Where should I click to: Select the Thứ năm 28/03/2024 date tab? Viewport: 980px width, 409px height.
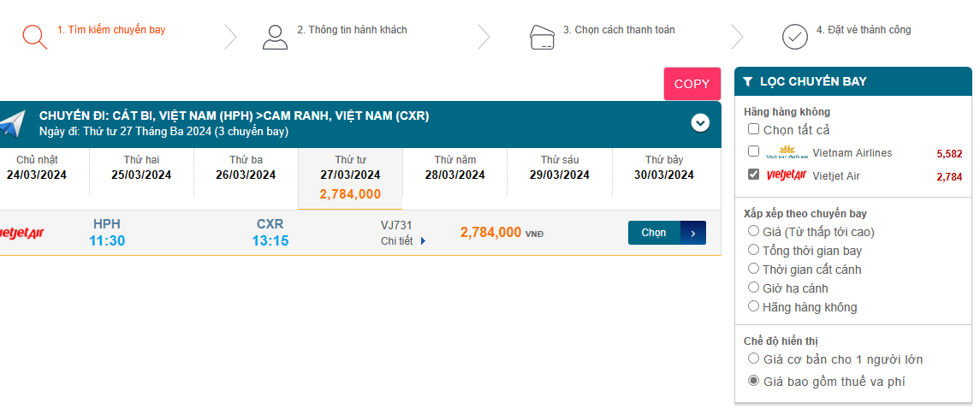[454, 168]
